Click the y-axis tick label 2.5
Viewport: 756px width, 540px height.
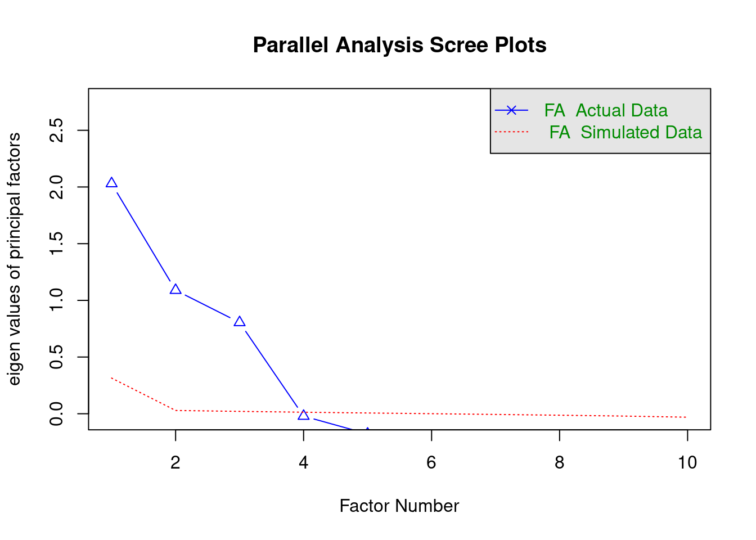tap(57, 130)
